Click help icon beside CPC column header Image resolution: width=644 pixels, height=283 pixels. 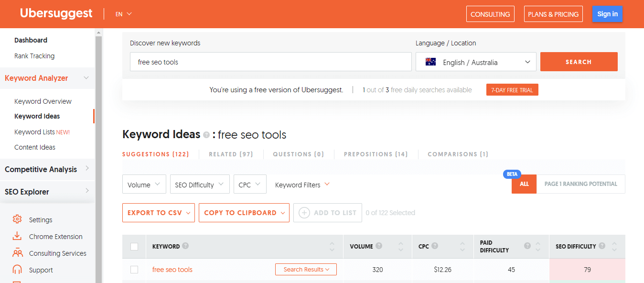click(435, 246)
